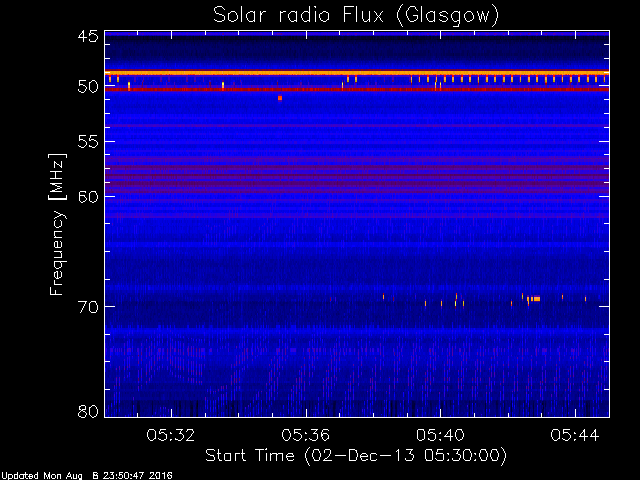Select the 55 frequency tick label
Screen dimensions: 640x480
88,142
